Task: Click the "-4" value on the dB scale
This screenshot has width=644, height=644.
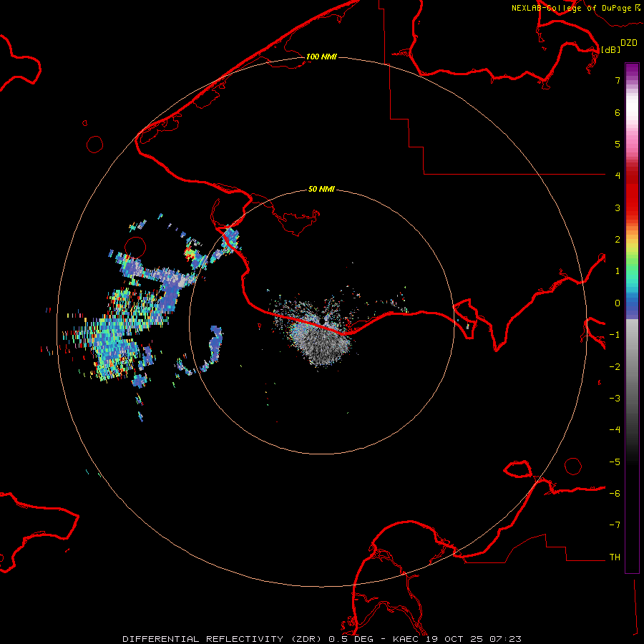Action: pos(615,430)
